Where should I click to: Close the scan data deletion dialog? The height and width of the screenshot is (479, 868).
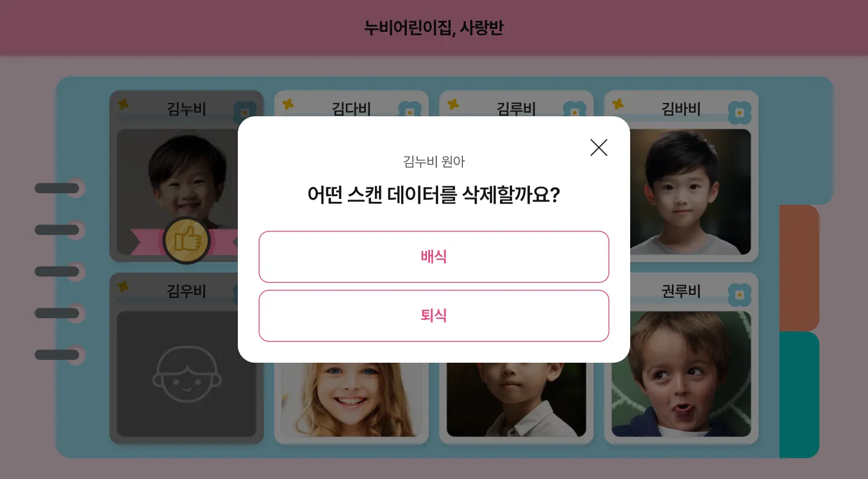click(599, 148)
